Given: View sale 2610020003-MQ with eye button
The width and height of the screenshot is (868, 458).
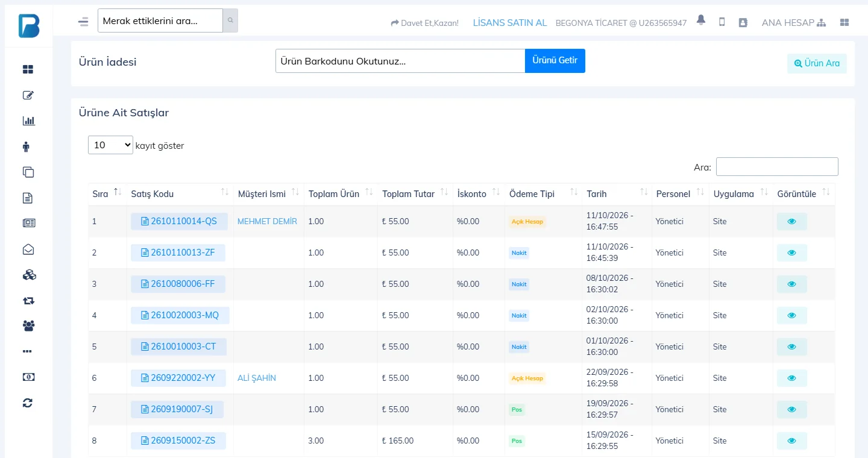Looking at the screenshot, I should pyautogui.click(x=791, y=315).
